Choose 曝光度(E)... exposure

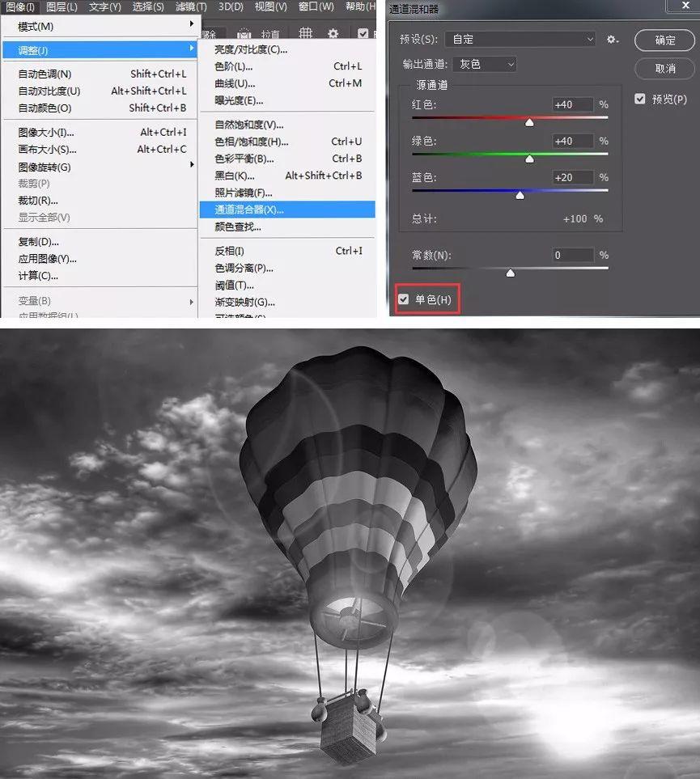tap(287, 99)
